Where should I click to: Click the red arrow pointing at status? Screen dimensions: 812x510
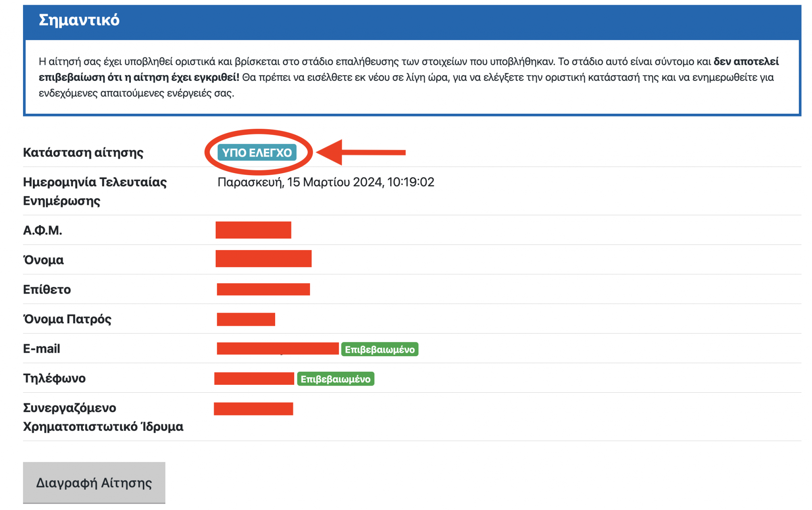pyautogui.click(x=361, y=152)
